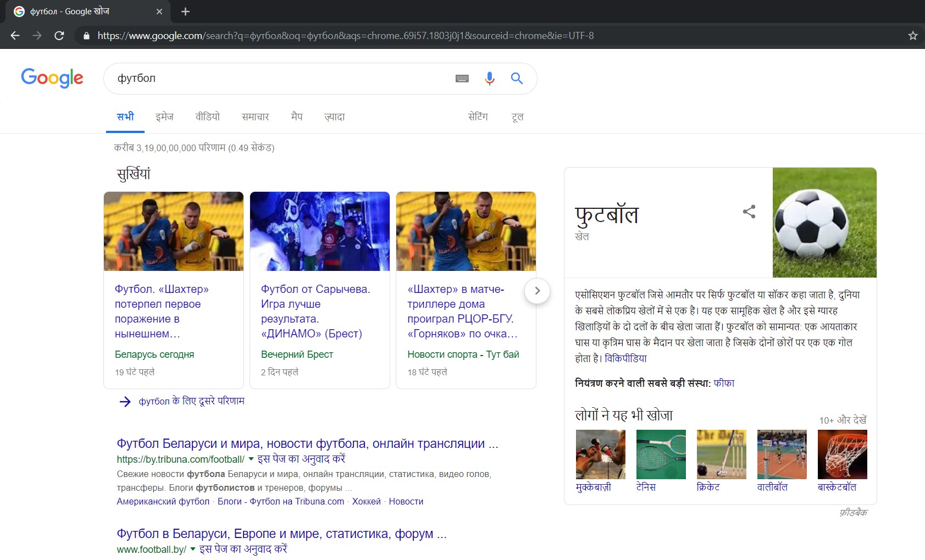Open the Футбол от Сарычева news headline

315,311
